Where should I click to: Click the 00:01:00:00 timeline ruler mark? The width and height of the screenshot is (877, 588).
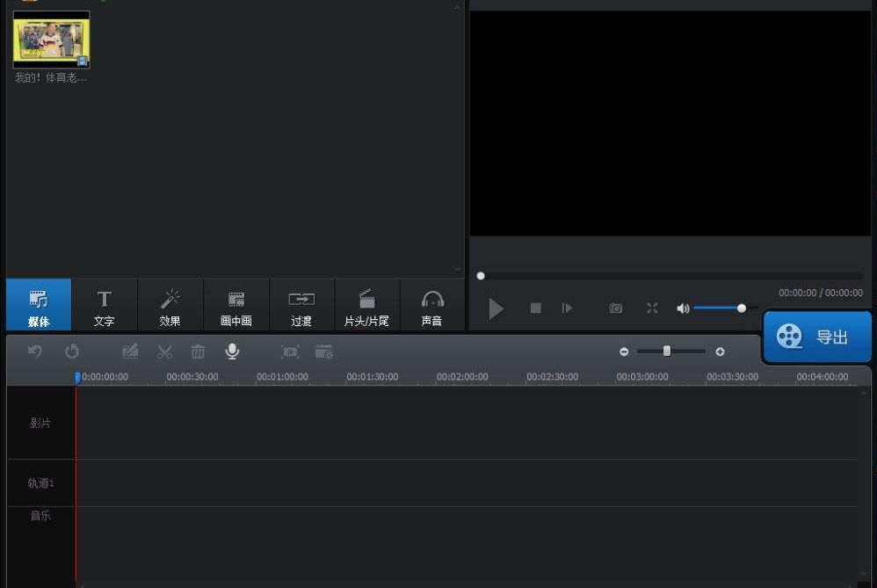(282, 377)
